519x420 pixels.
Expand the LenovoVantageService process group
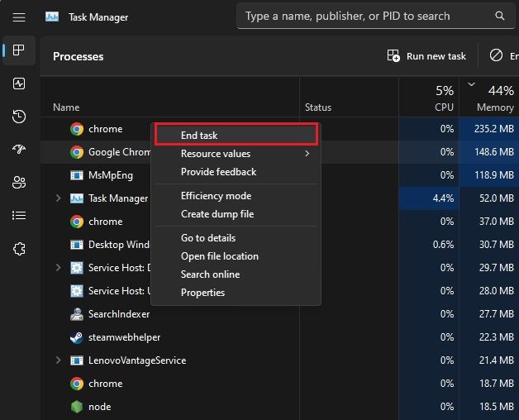(58, 360)
